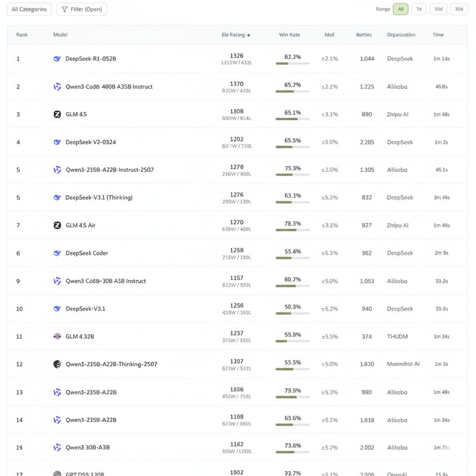Click the Qwen logo in rank 13 row
Viewport: 476px width, 476px height.
(x=57, y=392)
